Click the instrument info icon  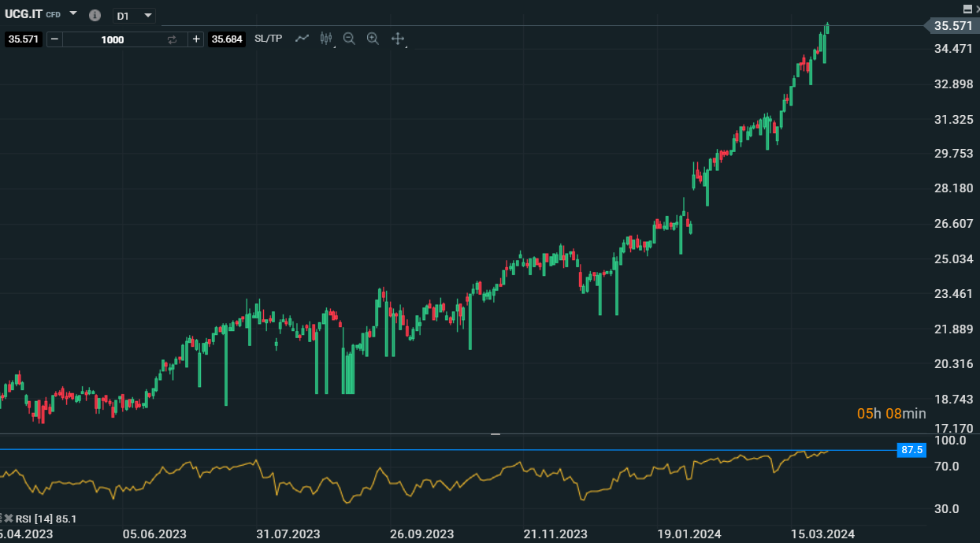pos(95,15)
